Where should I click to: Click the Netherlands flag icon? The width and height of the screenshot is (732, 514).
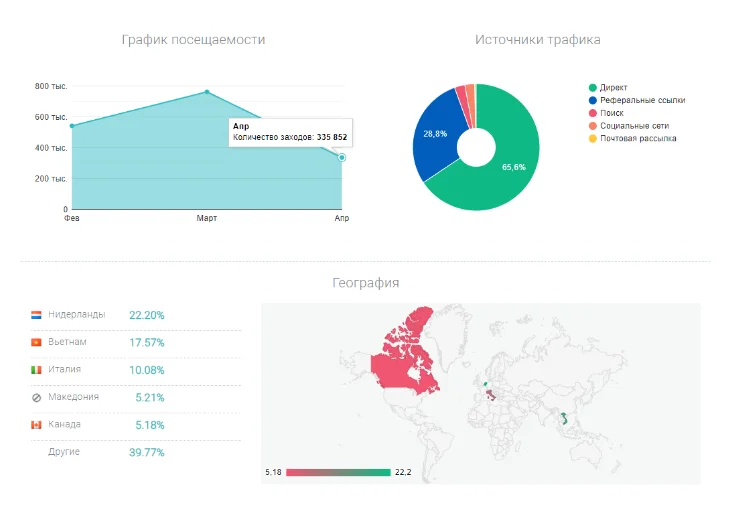pyautogui.click(x=36, y=315)
